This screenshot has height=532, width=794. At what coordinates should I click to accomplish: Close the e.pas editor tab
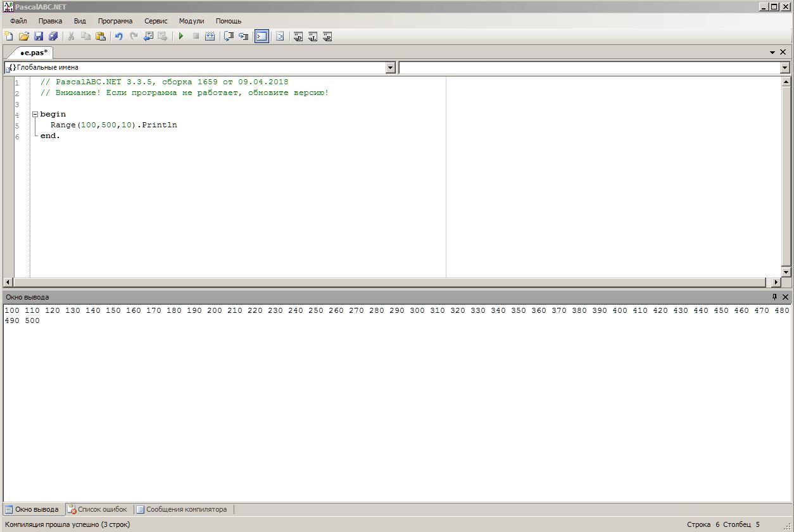click(x=783, y=53)
